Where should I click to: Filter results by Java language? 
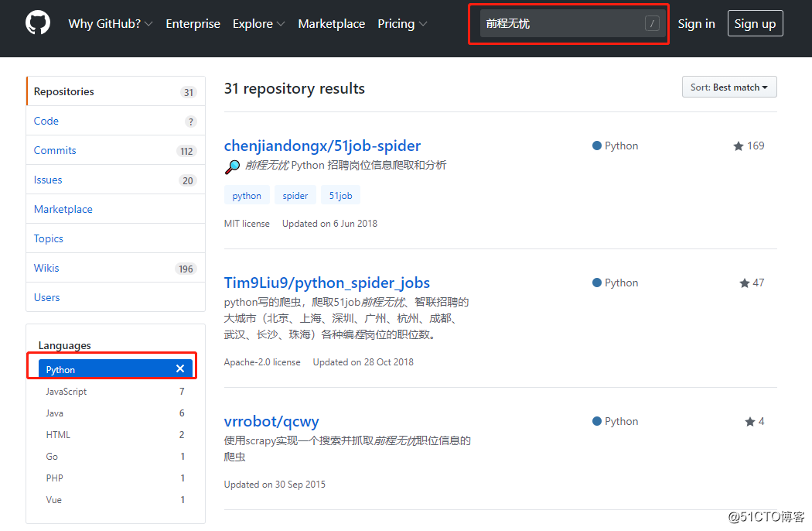pyautogui.click(x=115, y=413)
